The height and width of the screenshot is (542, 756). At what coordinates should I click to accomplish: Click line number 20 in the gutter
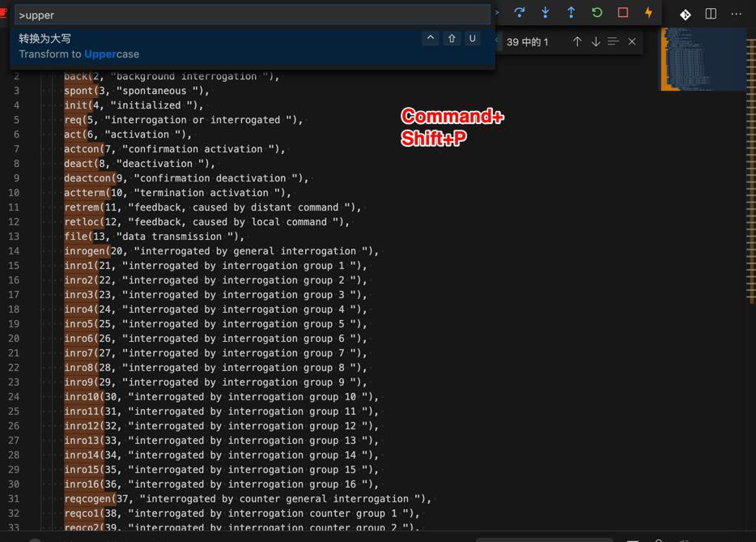coord(14,339)
